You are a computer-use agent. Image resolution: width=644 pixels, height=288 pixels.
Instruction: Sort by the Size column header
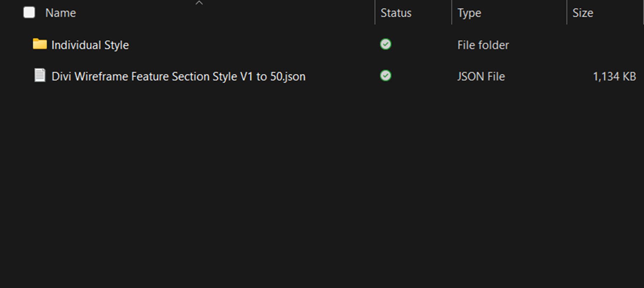(x=583, y=13)
